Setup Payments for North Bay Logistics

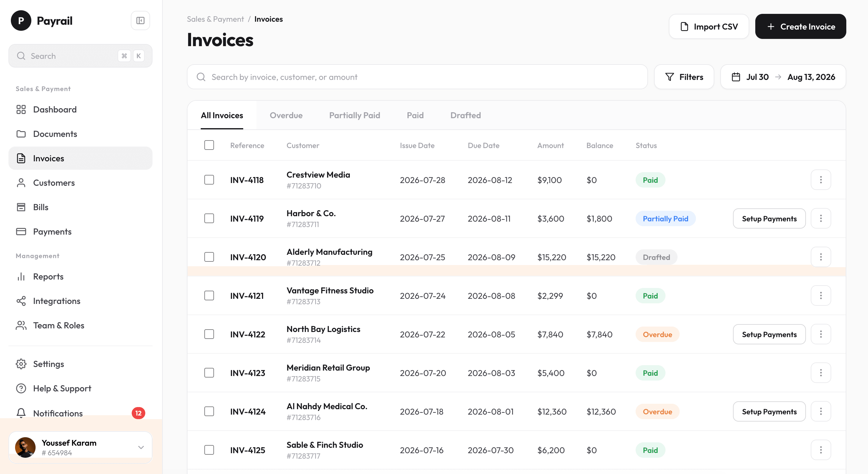(x=769, y=334)
